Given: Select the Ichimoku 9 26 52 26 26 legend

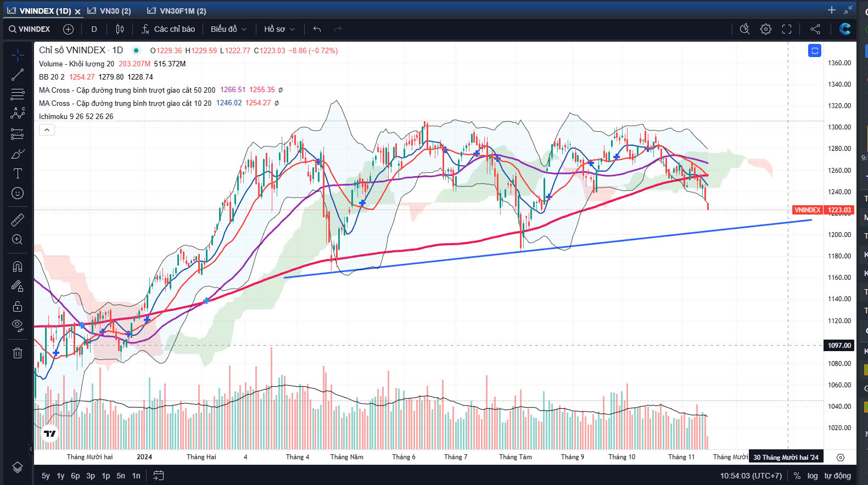Looking at the screenshot, I should tap(76, 116).
